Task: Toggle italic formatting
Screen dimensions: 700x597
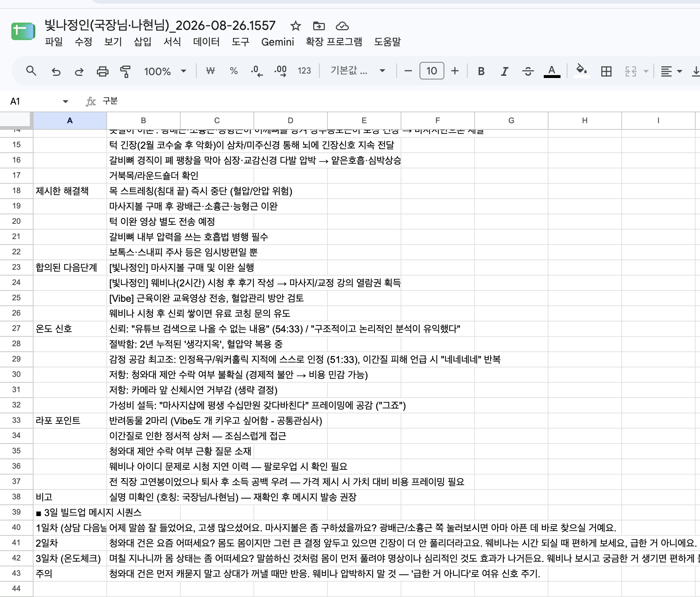Action: [x=504, y=71]
